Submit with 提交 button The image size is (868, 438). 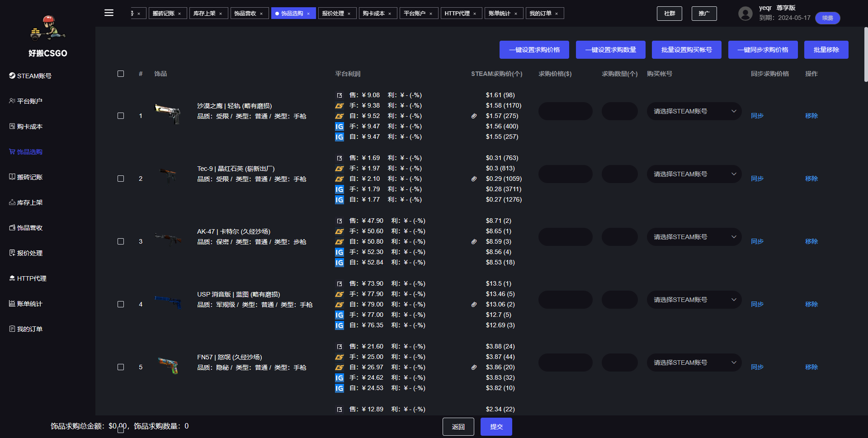pyautogui.click(x=496, y=427)
